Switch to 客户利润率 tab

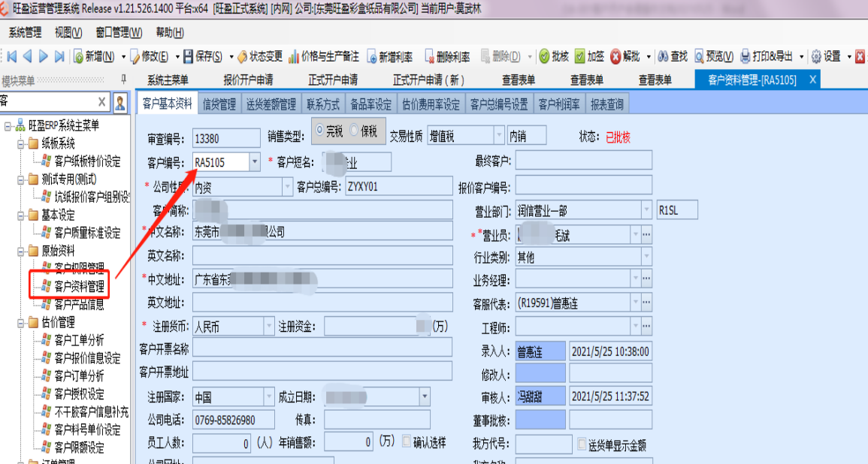coord(559,104)
